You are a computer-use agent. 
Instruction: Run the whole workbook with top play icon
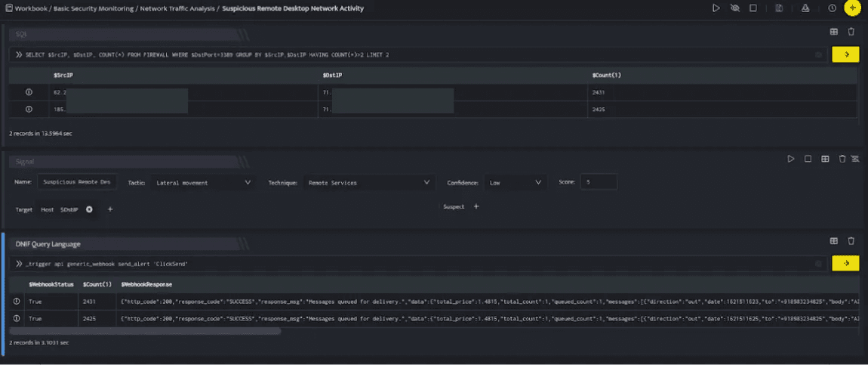pyautogui.click(x=716, y=8)
